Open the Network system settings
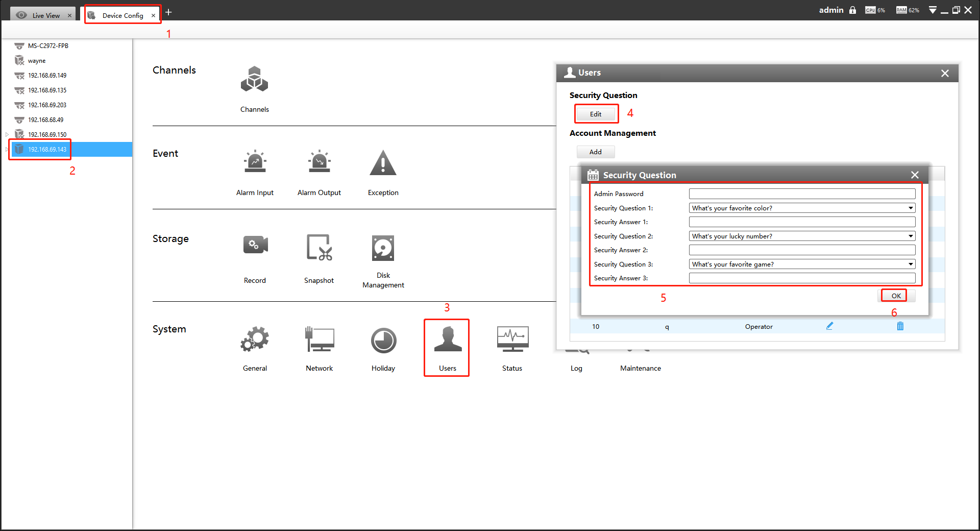 [319, 340]
